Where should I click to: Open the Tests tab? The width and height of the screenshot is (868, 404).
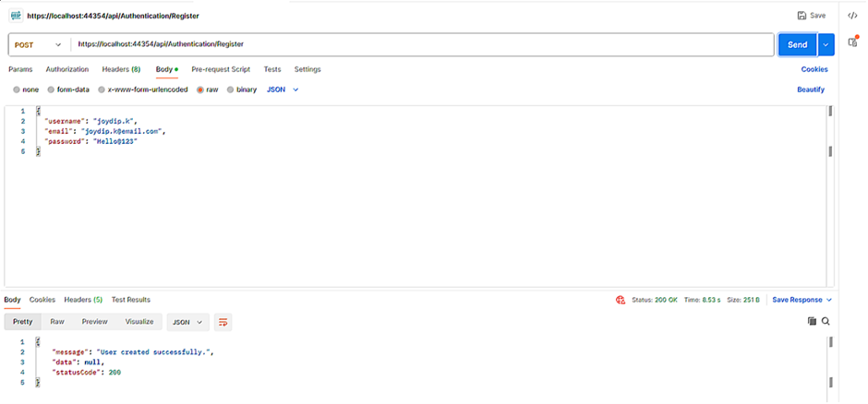[x=272, y=69]
